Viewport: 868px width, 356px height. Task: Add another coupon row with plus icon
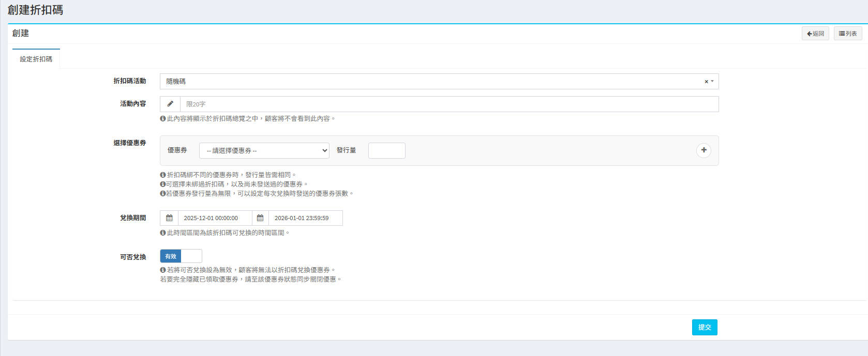704,150
